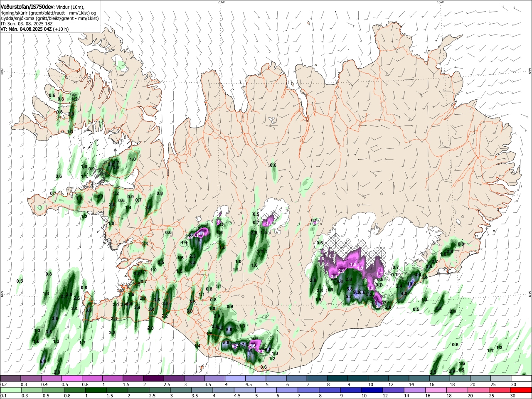This screenshot has height=399, width=532.
Task: Click the white upper legend swatch above 30
Action: click(521, 378)
